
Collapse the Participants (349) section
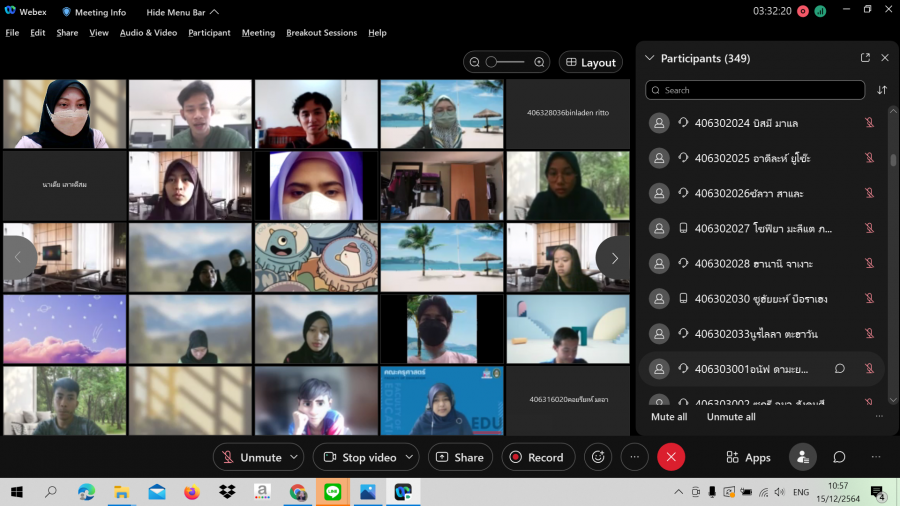pos(650,58)
